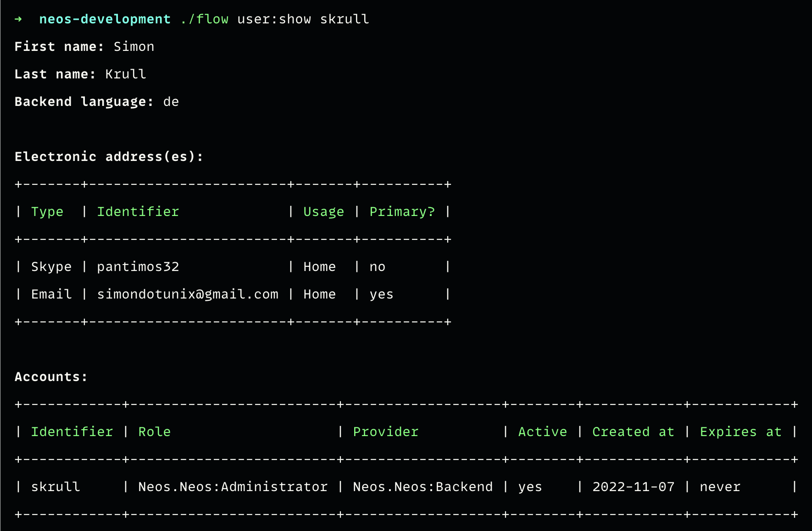Click the neos-development directory name in prompt

[x=105, y=19]
